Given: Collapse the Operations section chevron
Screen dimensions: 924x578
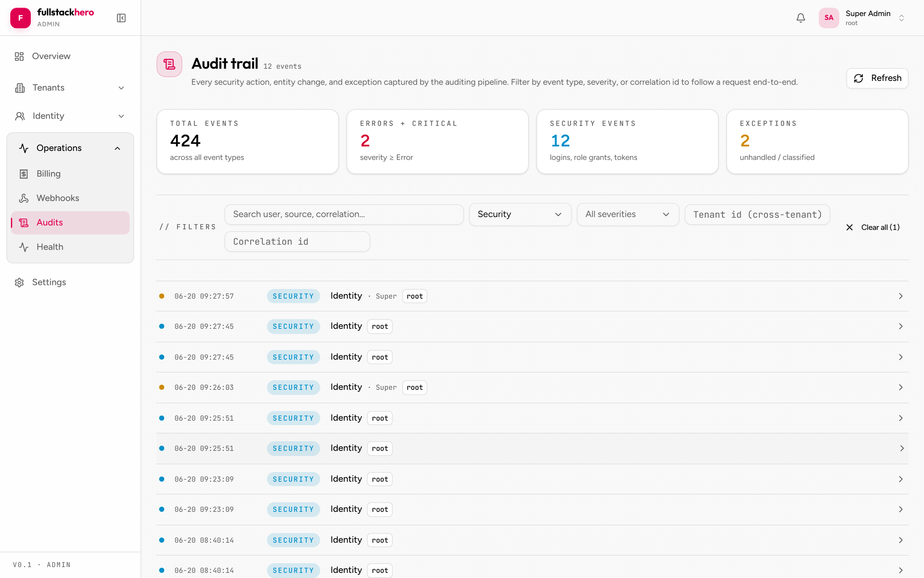Looking at the screenshot, I should [117, 148].
